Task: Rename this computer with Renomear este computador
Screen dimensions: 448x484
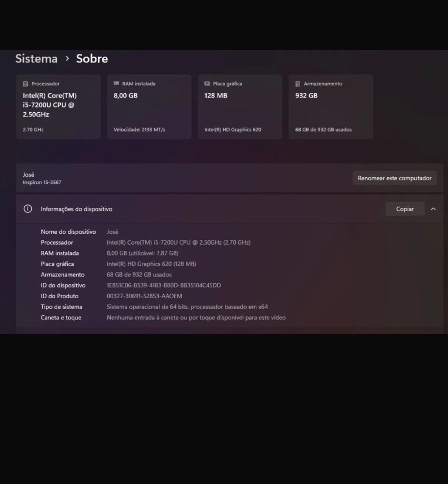Action: click(395, 178)
